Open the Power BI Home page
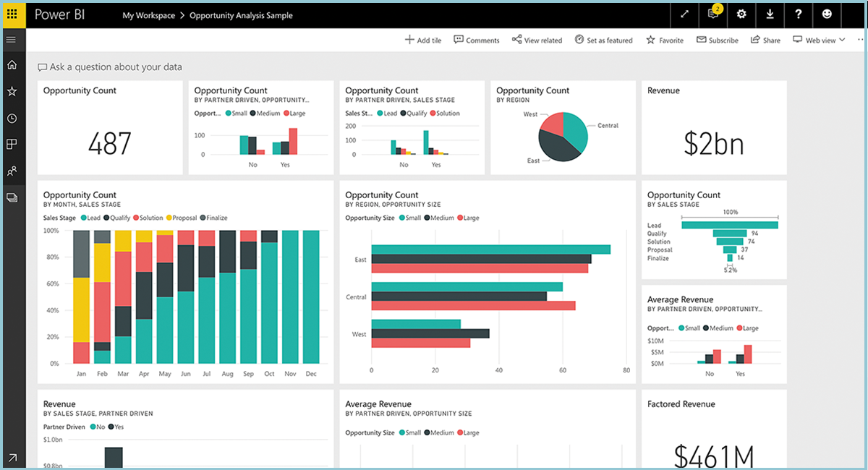The image size is (868, 470). [x=12, y=64]
